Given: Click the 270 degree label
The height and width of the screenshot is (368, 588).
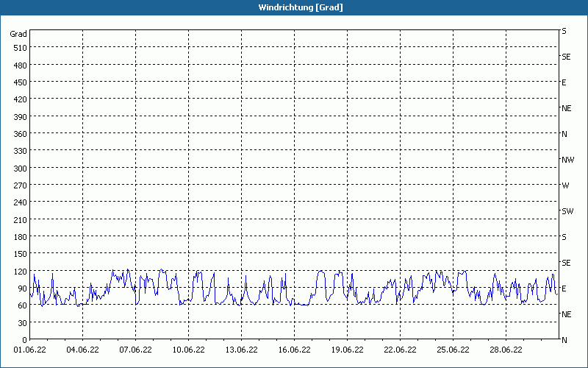Looking at the screenshot, I should pos(20,185).
